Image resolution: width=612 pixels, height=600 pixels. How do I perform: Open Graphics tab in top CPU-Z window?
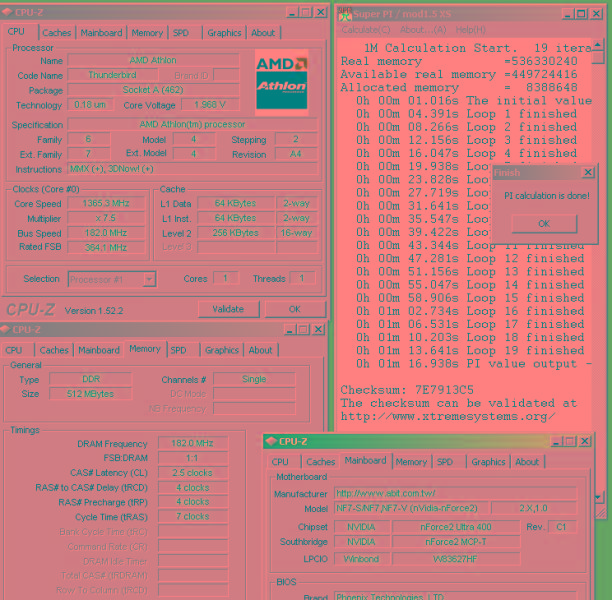tap(224, 33)
